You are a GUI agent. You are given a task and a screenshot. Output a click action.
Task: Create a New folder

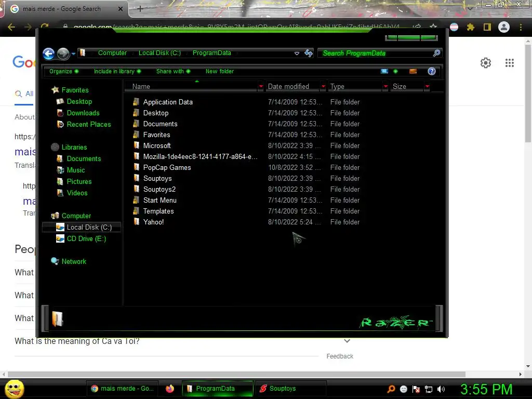(220, 71)
